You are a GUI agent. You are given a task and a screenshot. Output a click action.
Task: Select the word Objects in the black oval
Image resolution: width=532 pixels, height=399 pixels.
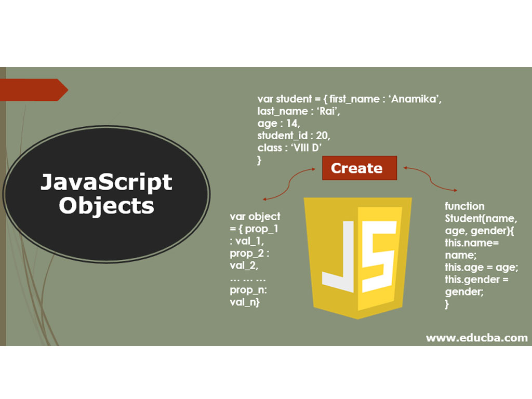pos(107,205)
